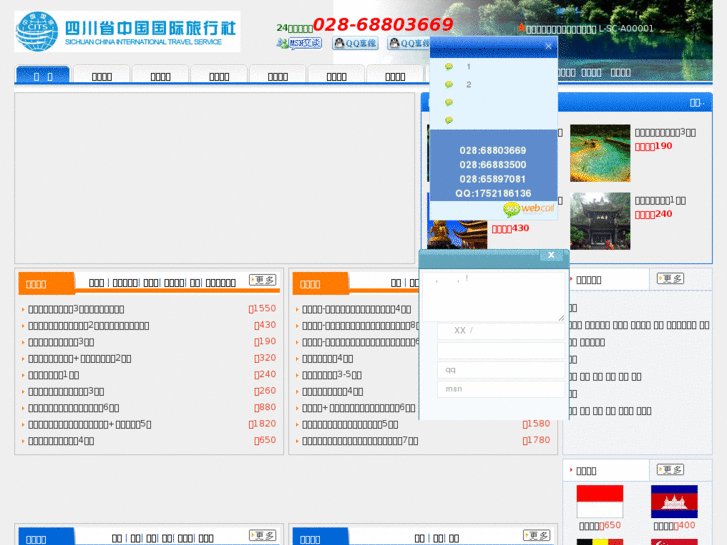Open list tour priced 1820
This screenshot has height=545, width=727.
89,424
